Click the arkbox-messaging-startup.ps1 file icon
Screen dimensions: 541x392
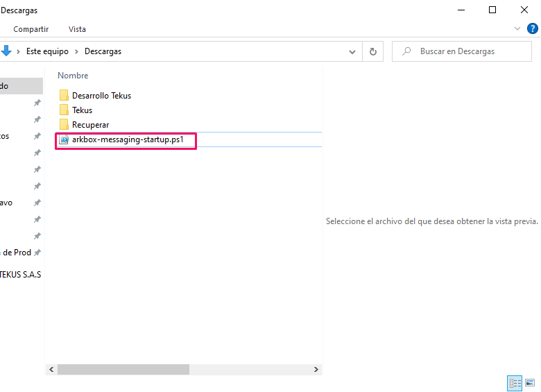point(64,139)
